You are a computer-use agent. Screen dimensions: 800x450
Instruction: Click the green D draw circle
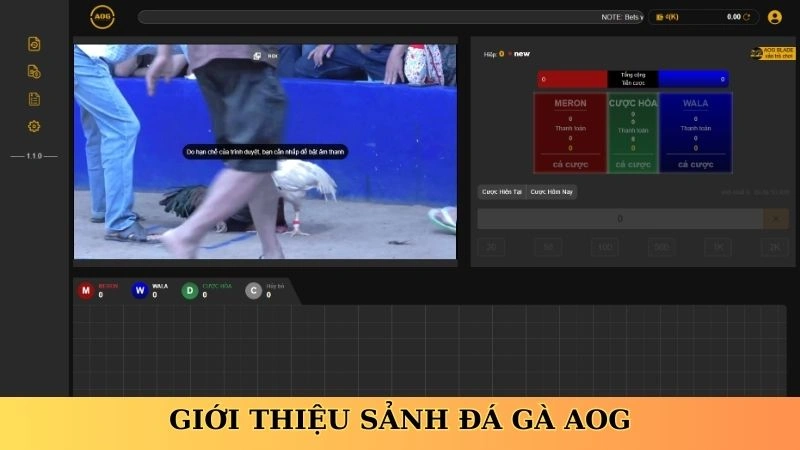(x=190, y=290)
